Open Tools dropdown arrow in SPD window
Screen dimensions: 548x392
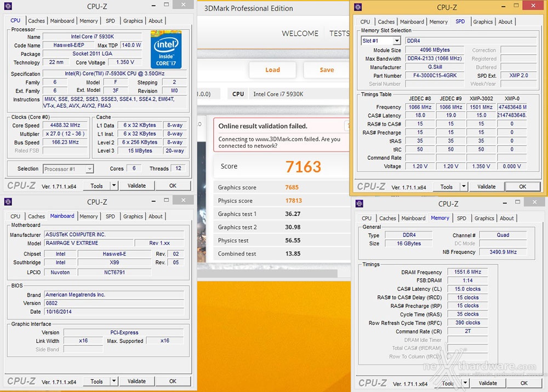click(464, 186)
